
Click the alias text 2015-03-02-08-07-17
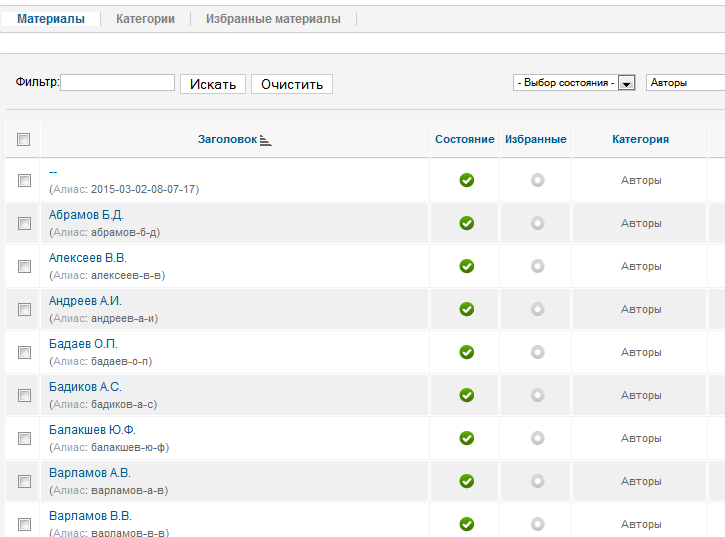click(143, 189)
